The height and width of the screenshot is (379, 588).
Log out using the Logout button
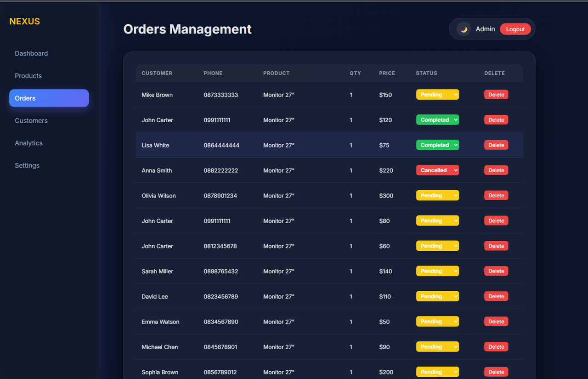(x=515, y=29)
